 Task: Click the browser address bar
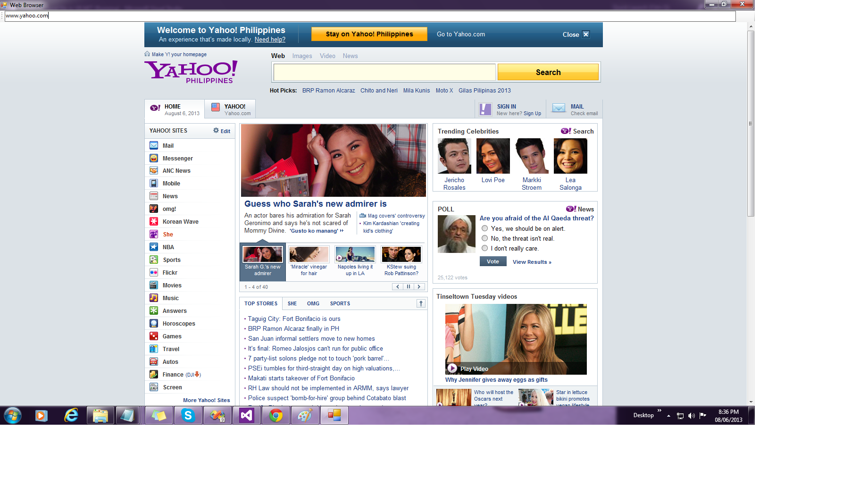(x=370, y=16)
